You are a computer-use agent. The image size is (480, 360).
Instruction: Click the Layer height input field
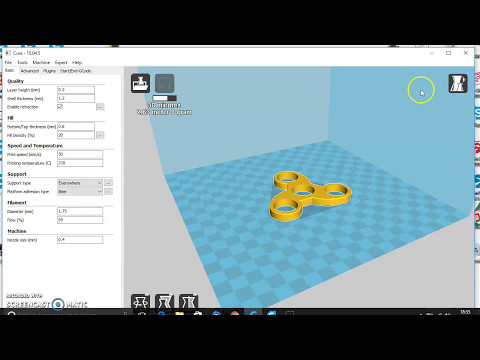coord(76,90)
